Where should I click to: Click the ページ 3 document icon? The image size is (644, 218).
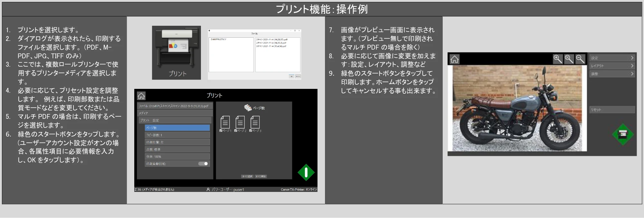(x=255, y=122)
